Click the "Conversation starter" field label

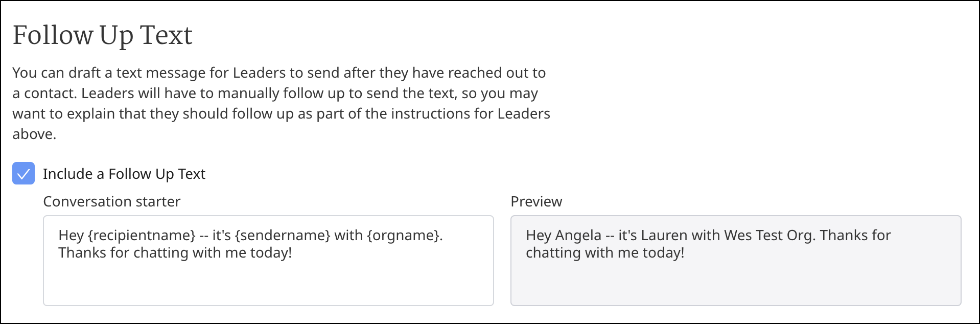pyautogui.click(x=112, y=201)
